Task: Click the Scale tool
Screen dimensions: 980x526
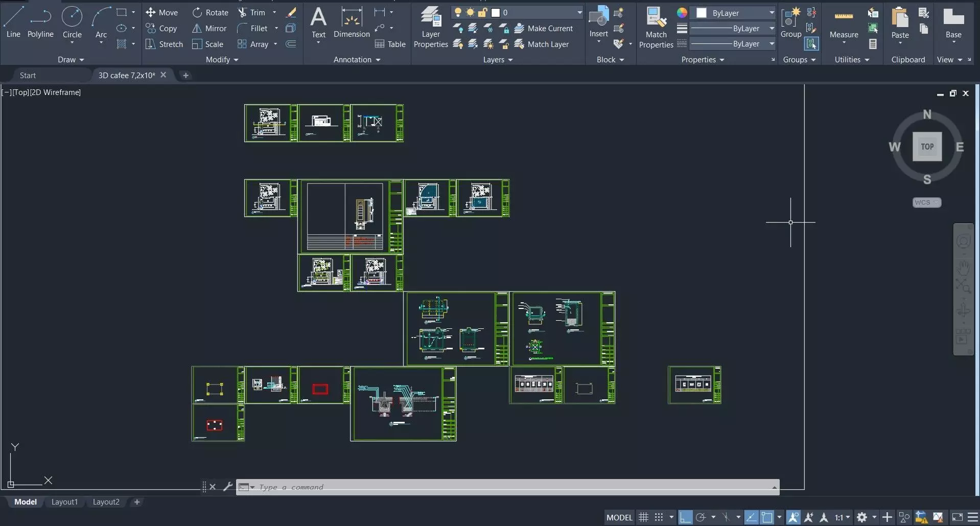Action: (207, 44)
